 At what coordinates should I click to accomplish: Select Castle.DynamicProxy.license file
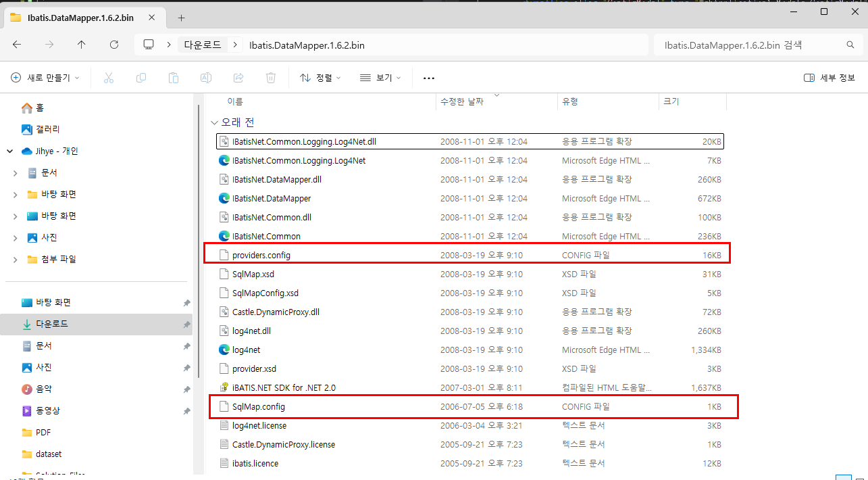pos(471,445)
